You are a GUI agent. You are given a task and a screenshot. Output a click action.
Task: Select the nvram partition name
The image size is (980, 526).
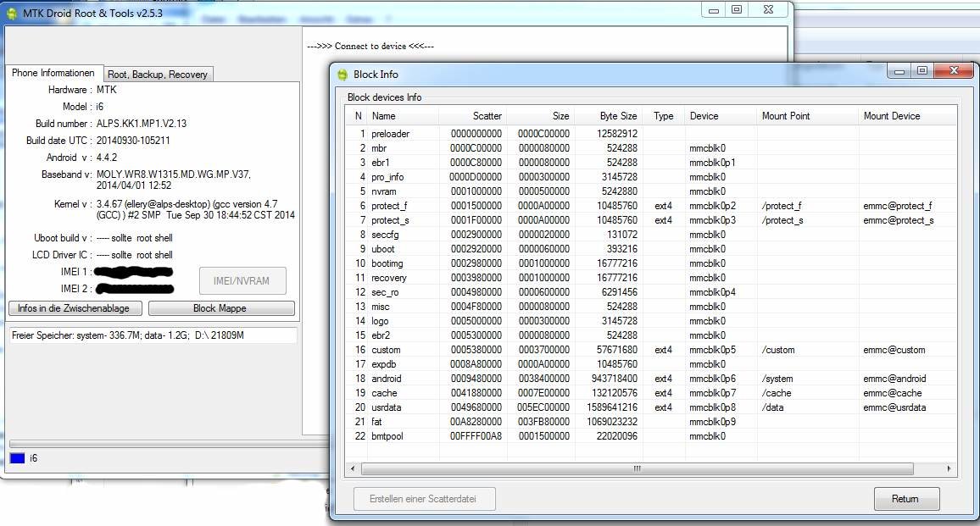pyautogui.click(x=384, y=191)
